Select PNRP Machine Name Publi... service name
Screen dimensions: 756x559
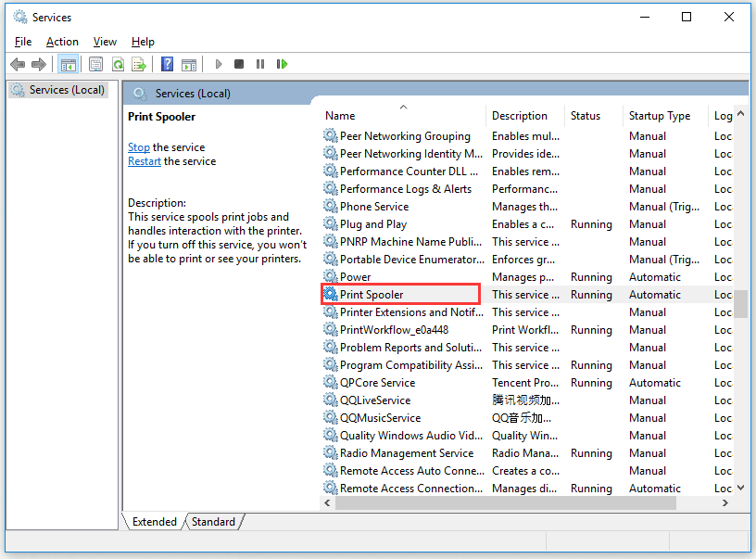[410, 242]
